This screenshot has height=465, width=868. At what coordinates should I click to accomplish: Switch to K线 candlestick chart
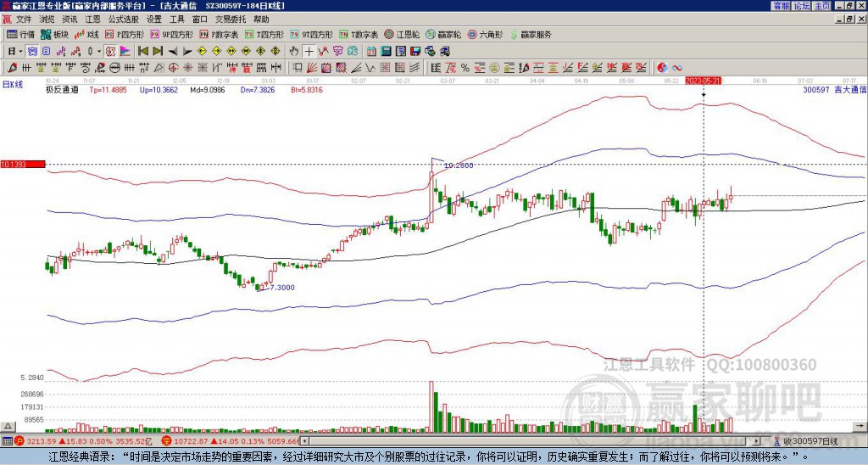[x=86, y=34]
